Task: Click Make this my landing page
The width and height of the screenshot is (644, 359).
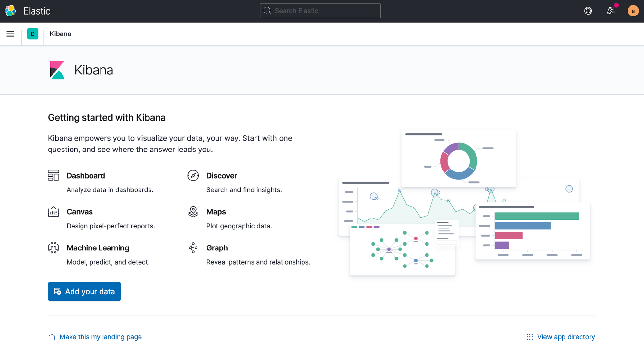Action: tap(100, 336)
